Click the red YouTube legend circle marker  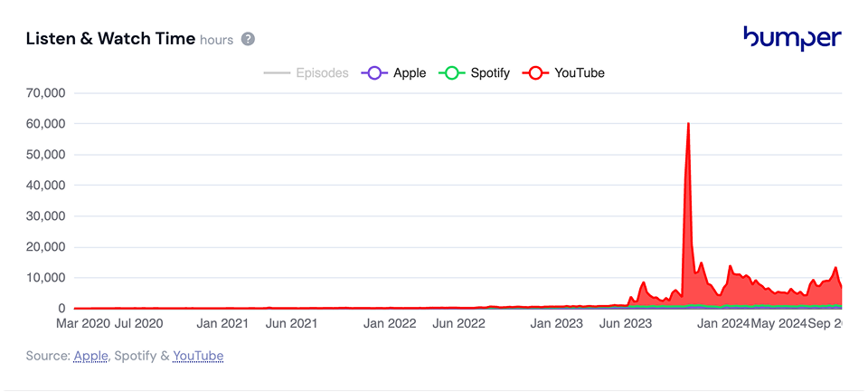[535, 72]
